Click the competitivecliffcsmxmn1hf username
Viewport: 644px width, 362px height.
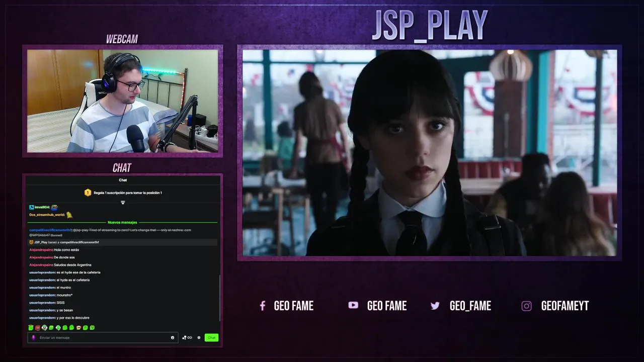click(51, 230)
